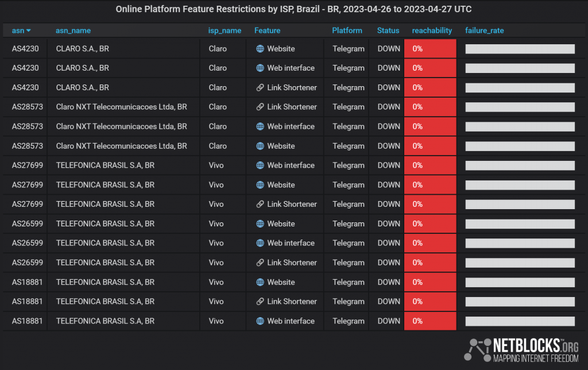Screen dimensions: 588x370
Task: Click "Claro NXT Telecomunicacoes Ltda, BR" in AS28573 Link Shortener row
Action: point(122,107)
